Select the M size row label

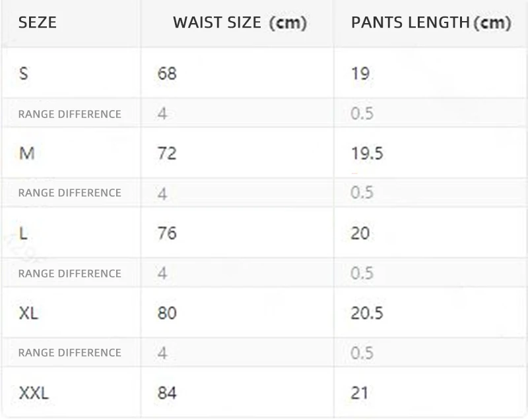point(26,154)
